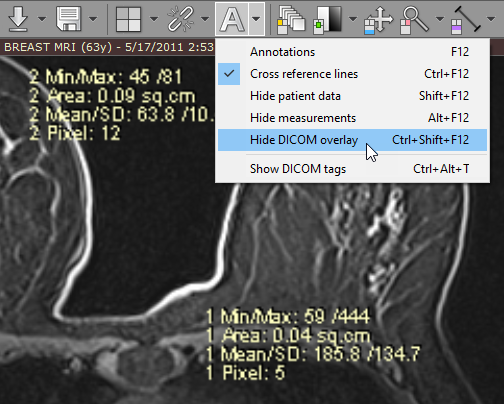Click the '2 Area: 0.09 sq.cm' label

tap(112, 96)
